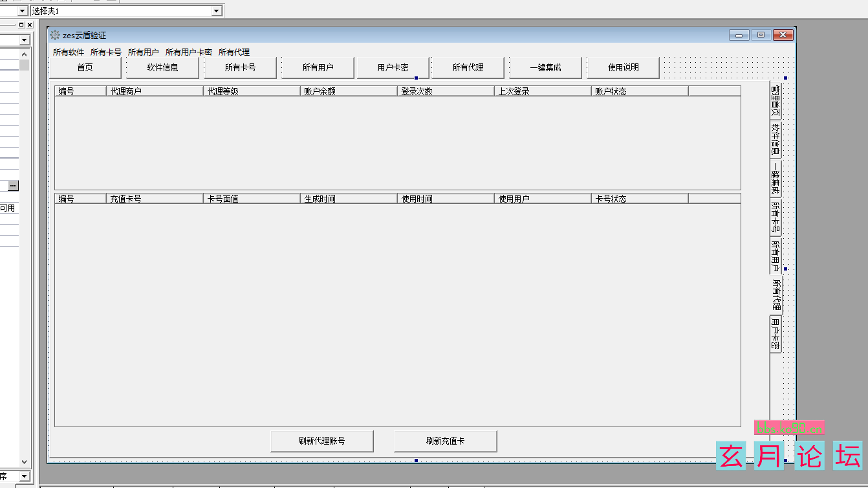
Task: Switch to the 所有卡号 vertical tab
Action: pos(776,217)
